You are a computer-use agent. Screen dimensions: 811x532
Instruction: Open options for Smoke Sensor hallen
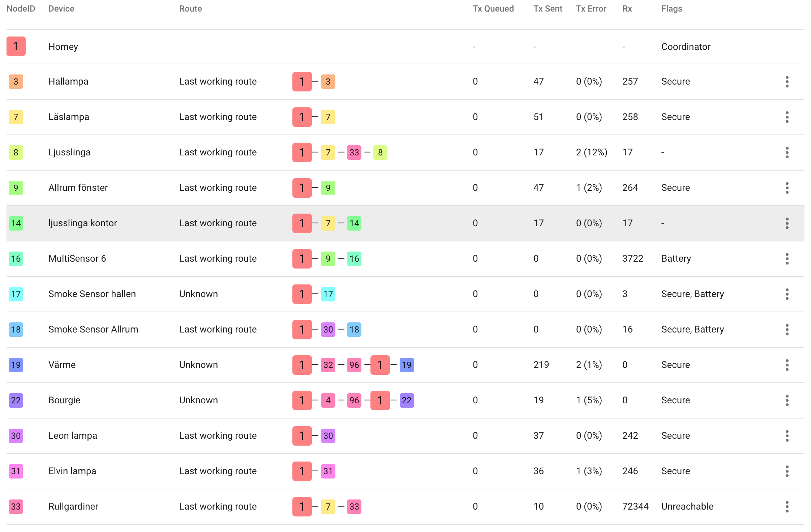787,294
